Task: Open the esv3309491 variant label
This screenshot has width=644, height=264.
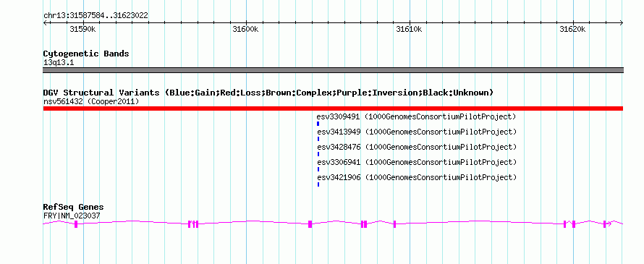Action: click(416, 117)
